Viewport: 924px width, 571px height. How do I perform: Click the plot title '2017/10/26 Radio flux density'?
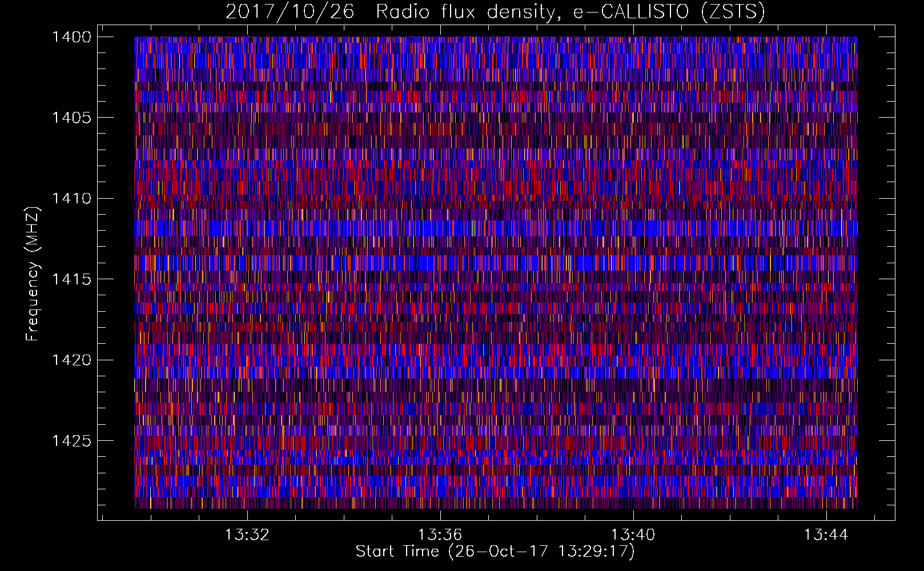pyautogui.click(x=495, y=11)
